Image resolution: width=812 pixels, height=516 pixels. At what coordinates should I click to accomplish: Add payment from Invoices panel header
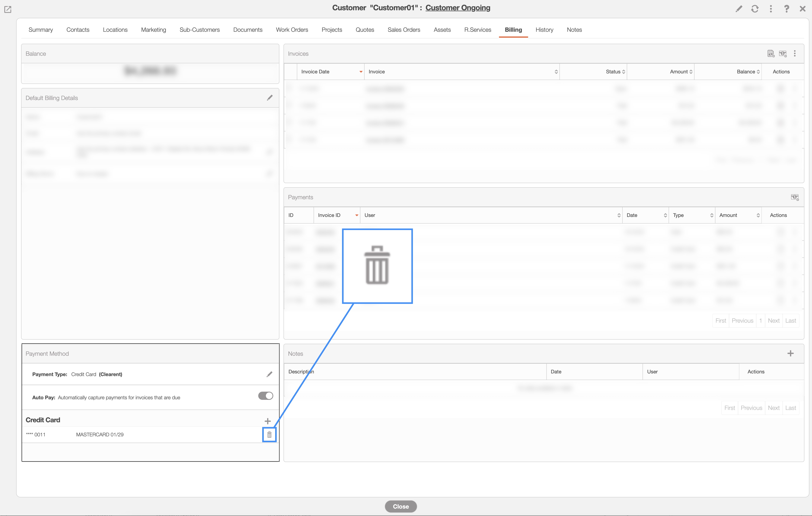point(783,54)
